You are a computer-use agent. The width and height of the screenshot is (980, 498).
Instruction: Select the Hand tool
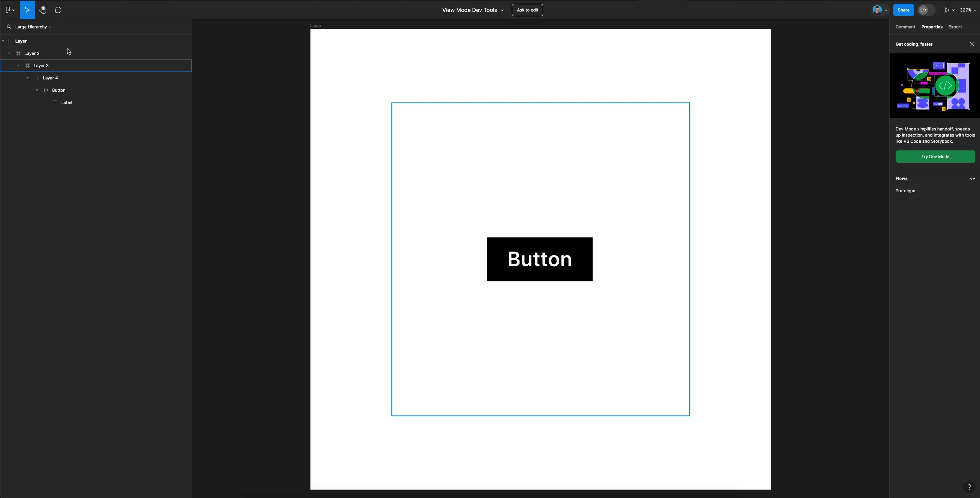43,10
